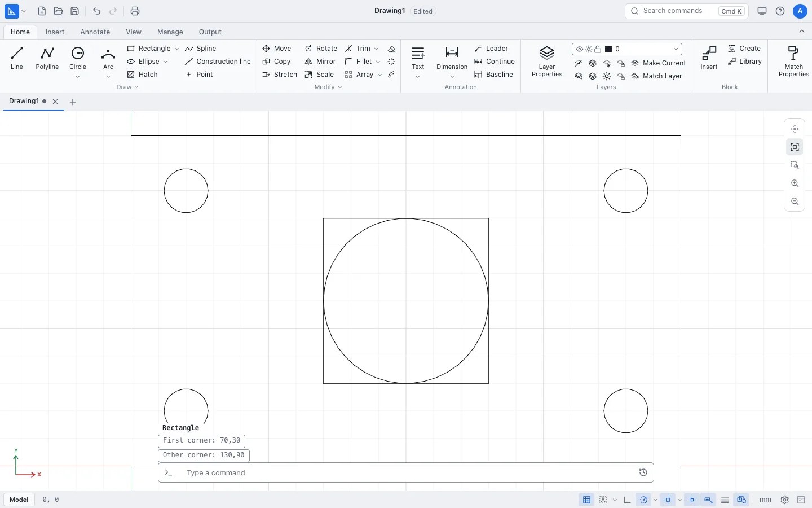Click the Undo arrow
Viewport: 812px width, 508px height.
pos(96,11)
